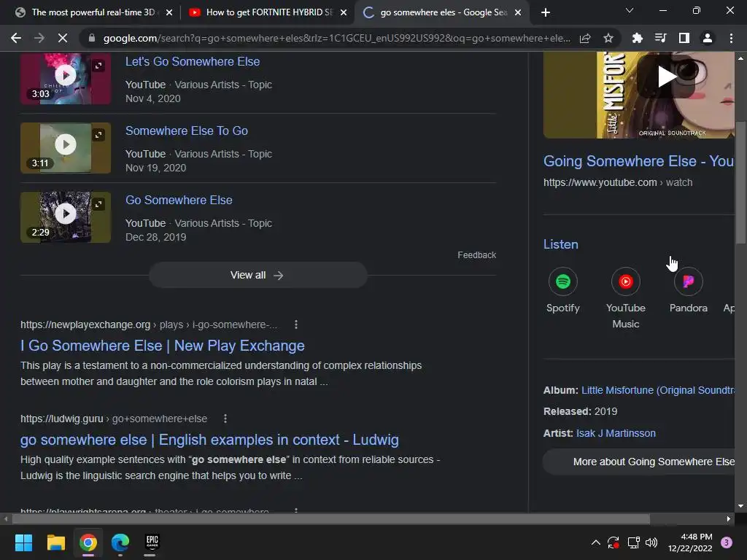The width and height of the screenshot is (747, 560).
Task: Stop loading the page
Action: click(x=63, y=38)
